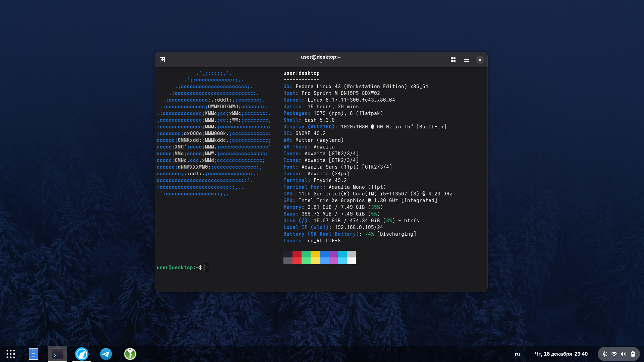Open a new terminal tab

pyautogui.click(x=162, y=60)
